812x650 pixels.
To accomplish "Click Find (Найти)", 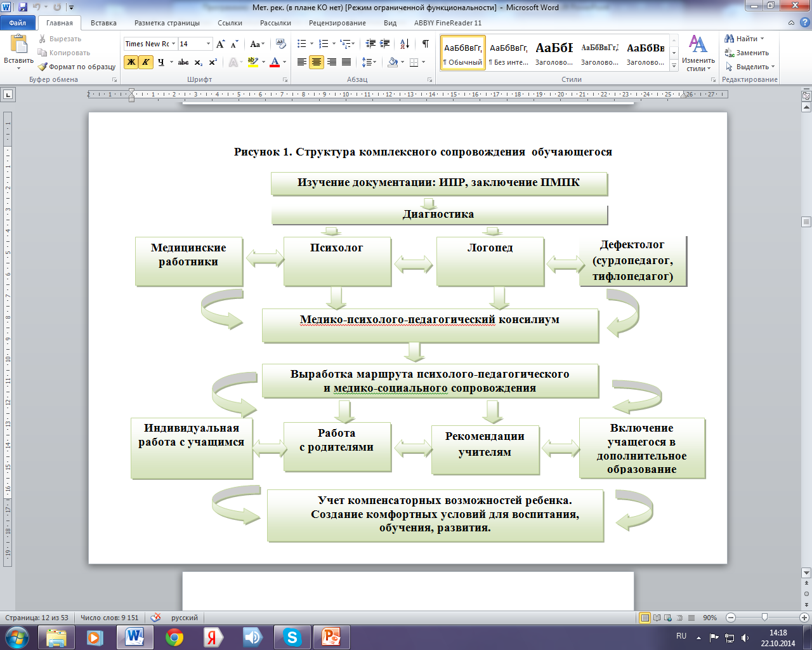I will tap(744, 39).
